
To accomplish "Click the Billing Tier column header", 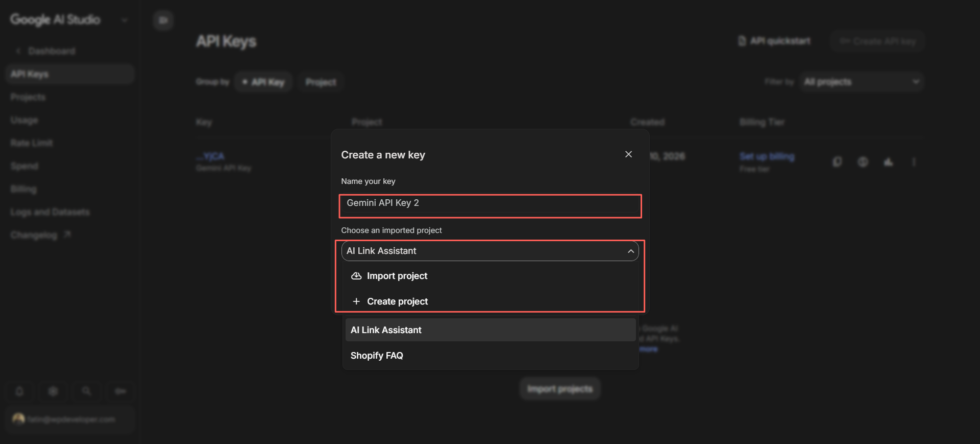I will (762, 122).
